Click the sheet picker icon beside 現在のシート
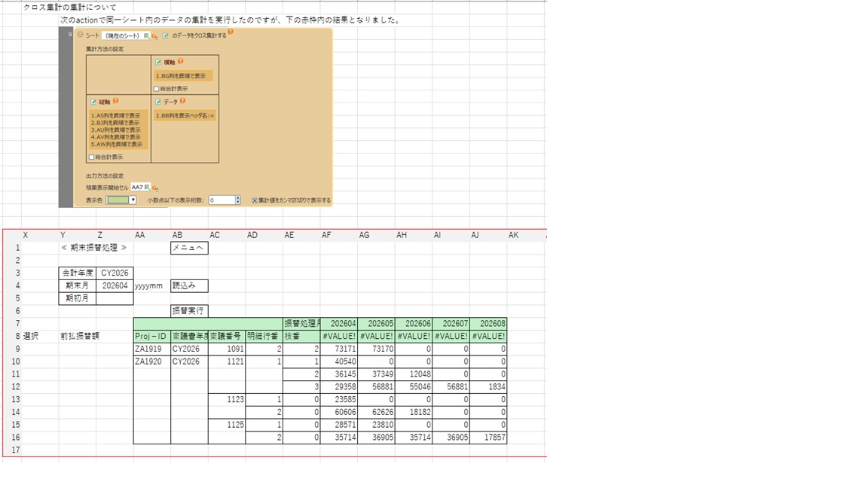This screenshot has width=868, height=488. pos(147,35)
